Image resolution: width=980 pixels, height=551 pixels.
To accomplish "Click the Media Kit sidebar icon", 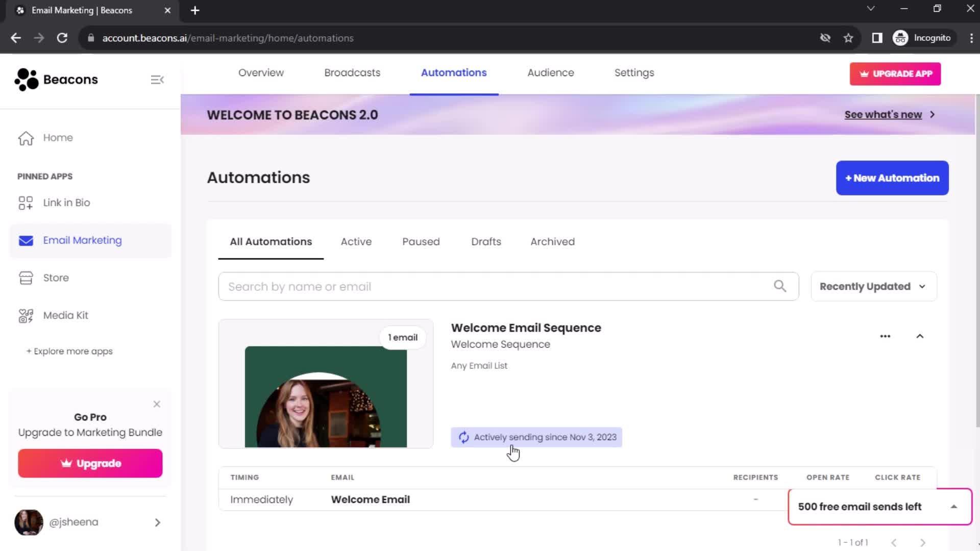I will click(x=26, y=315).
